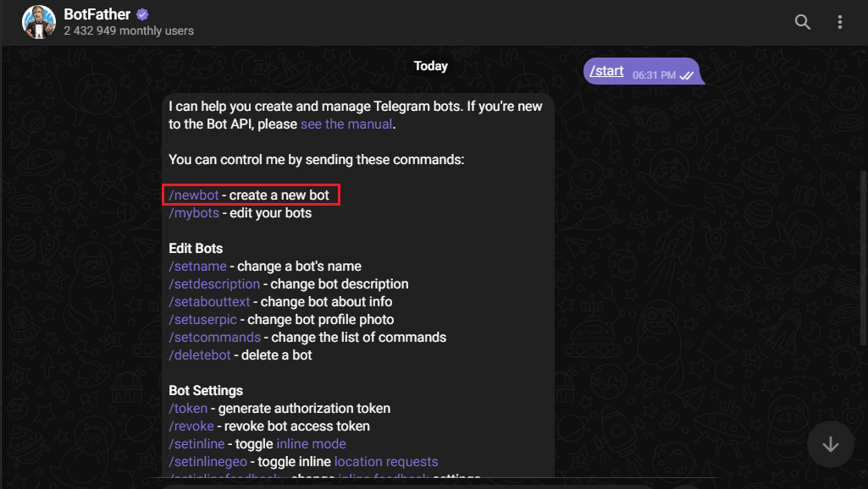Image resolution: width=868 pixels, height=489 pixels.
Task: Select the /setuserpic command
Action: coord(202,319)
